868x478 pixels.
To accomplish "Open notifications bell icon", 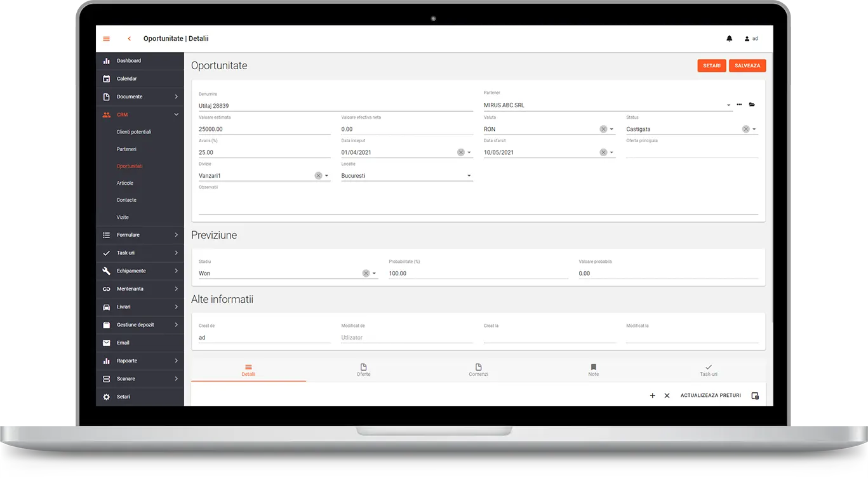I will pyautogui.click(x=729, y=39).
